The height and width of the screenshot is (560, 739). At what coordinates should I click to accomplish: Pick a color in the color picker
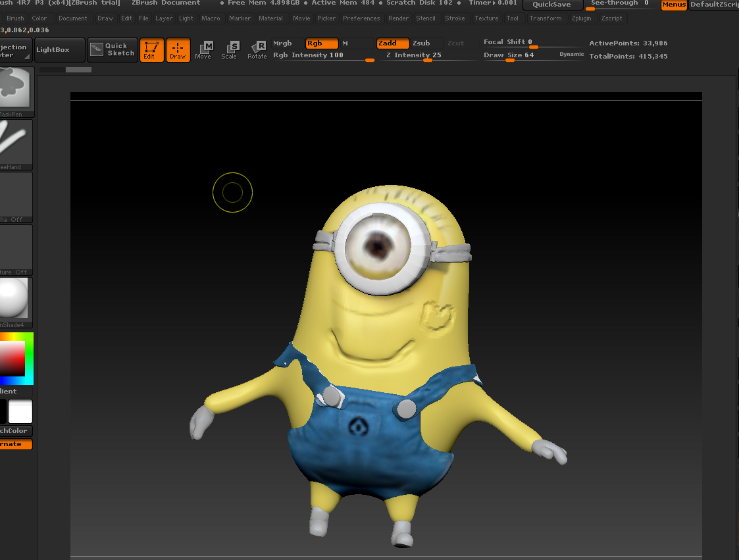point(16,359)
